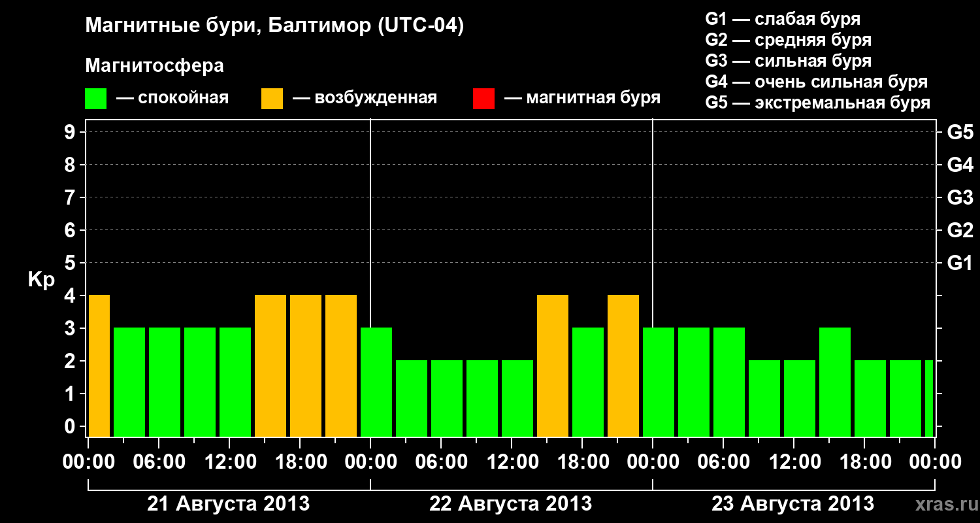
Task: Click last orange bar of 21 August
Action: (x=341, y=366)
